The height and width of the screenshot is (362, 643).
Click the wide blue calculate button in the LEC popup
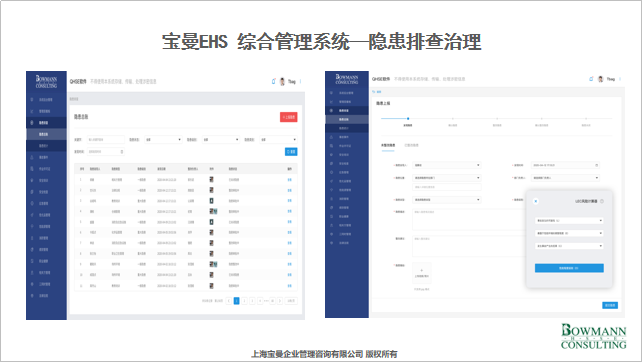(x=569, y=268)
